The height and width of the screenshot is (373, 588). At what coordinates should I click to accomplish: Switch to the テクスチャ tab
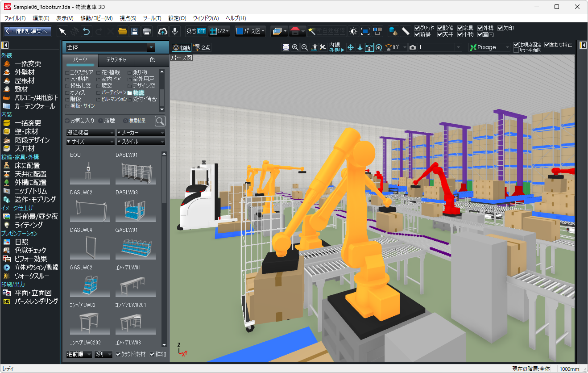(116, 60)
